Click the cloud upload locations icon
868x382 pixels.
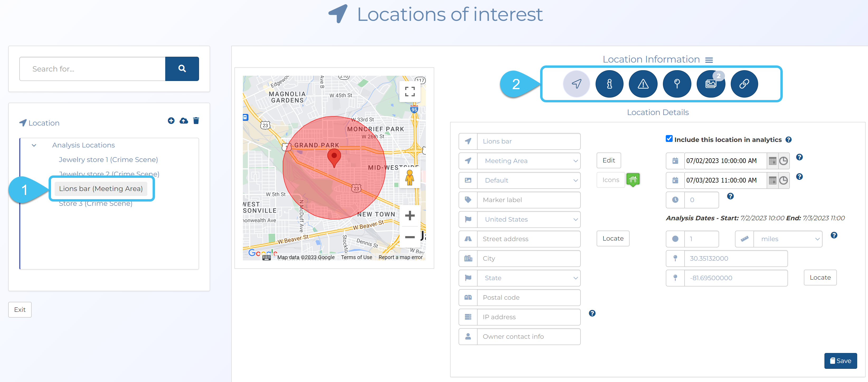184,121
